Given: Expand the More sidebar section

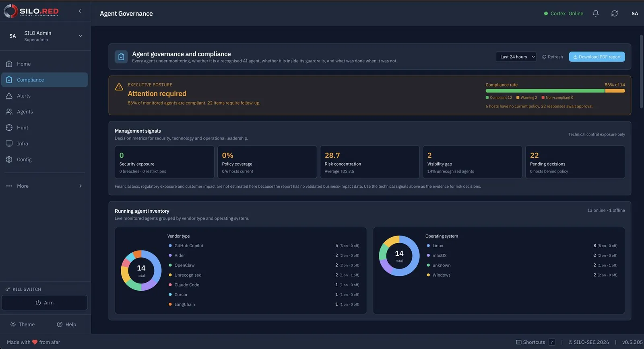Looking at the screenshot, I should pos(44,186).
